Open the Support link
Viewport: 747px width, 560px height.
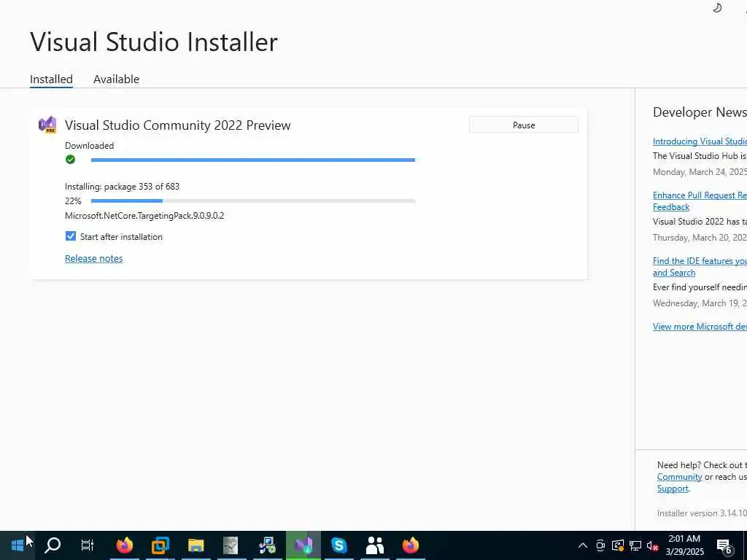pyautogui.click(x=673, y=489)
